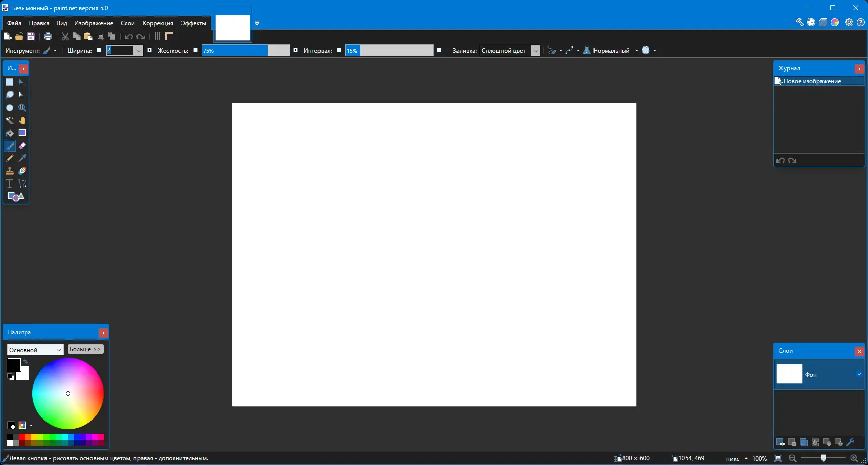The height and width of the screenshot is (465, 868).
Task: Expand the Ширина width dropdown
Action: (x=139, y=51)
